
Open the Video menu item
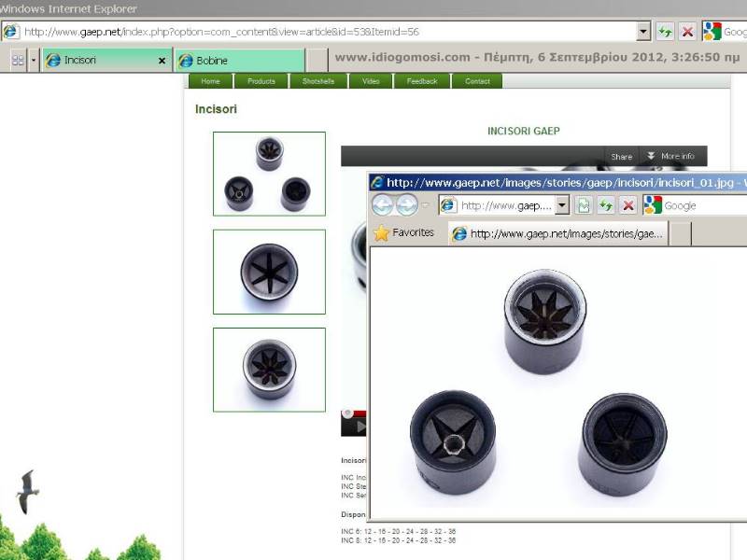coord(371,81)
